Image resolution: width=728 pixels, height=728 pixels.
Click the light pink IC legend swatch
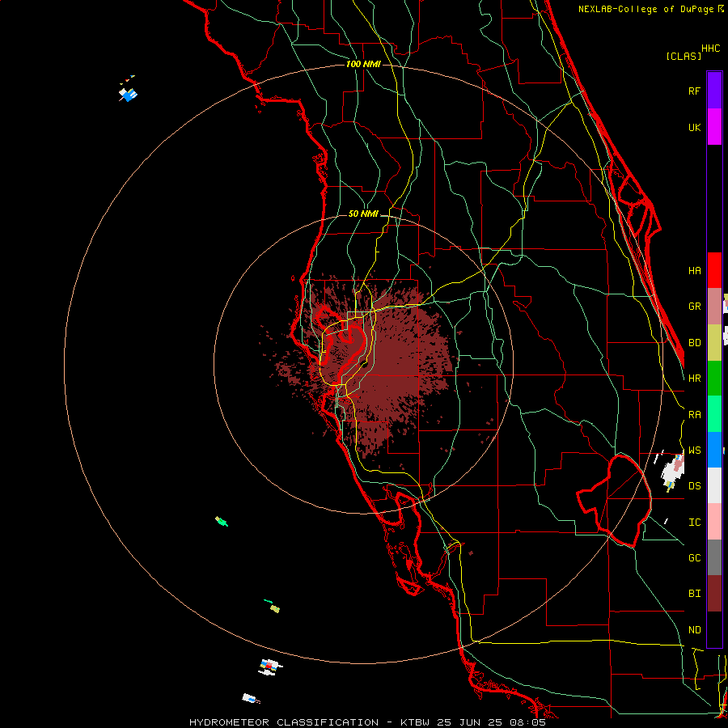click(714, 522)
